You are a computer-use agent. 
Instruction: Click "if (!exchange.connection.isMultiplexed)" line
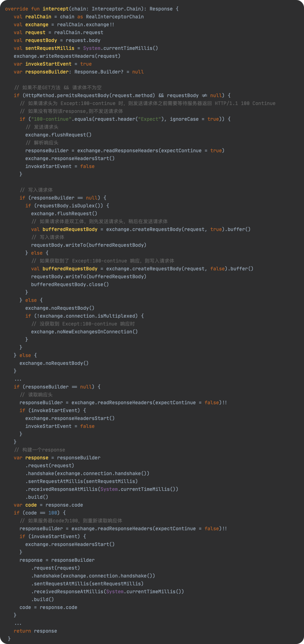84,316
